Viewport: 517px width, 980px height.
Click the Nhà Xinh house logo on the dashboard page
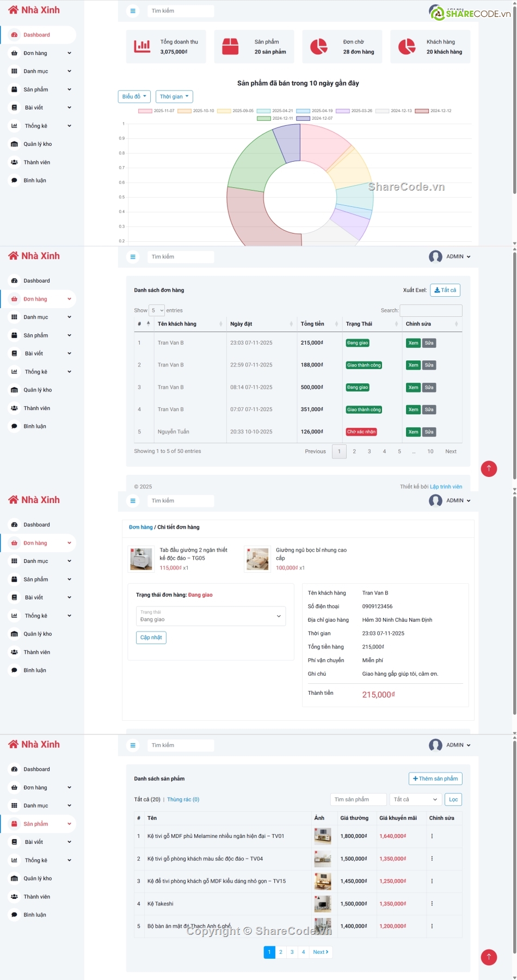[13, 10]
